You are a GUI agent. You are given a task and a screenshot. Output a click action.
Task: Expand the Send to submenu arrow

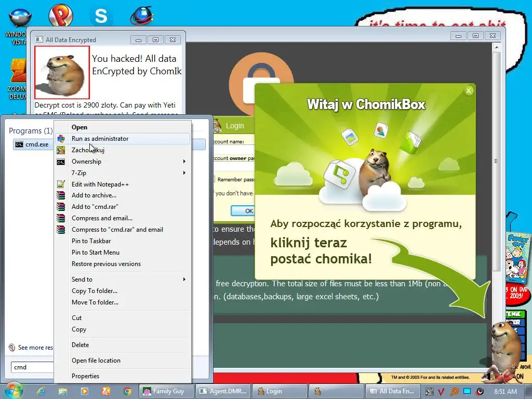click(x=184, y=279)
